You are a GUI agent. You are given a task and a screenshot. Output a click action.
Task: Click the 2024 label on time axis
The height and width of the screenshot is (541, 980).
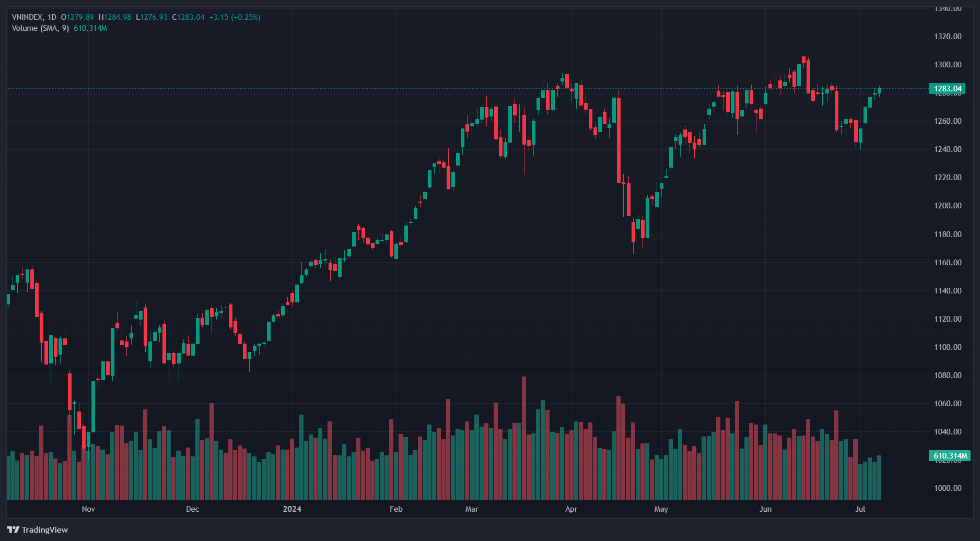coord(292,509)
